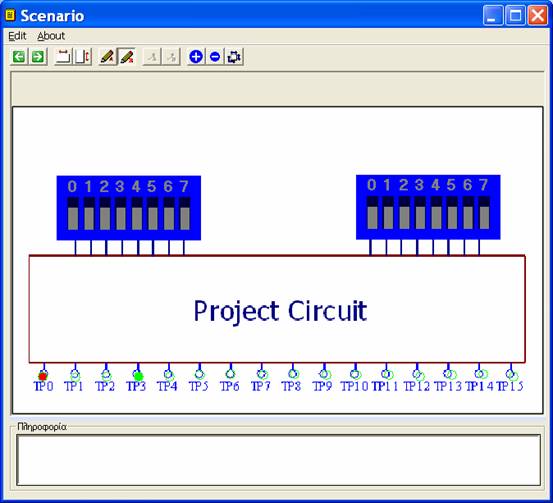The image size is (553, 503).
Task: Zoom out with the blue minus icon
Action: tap(215, 57)
